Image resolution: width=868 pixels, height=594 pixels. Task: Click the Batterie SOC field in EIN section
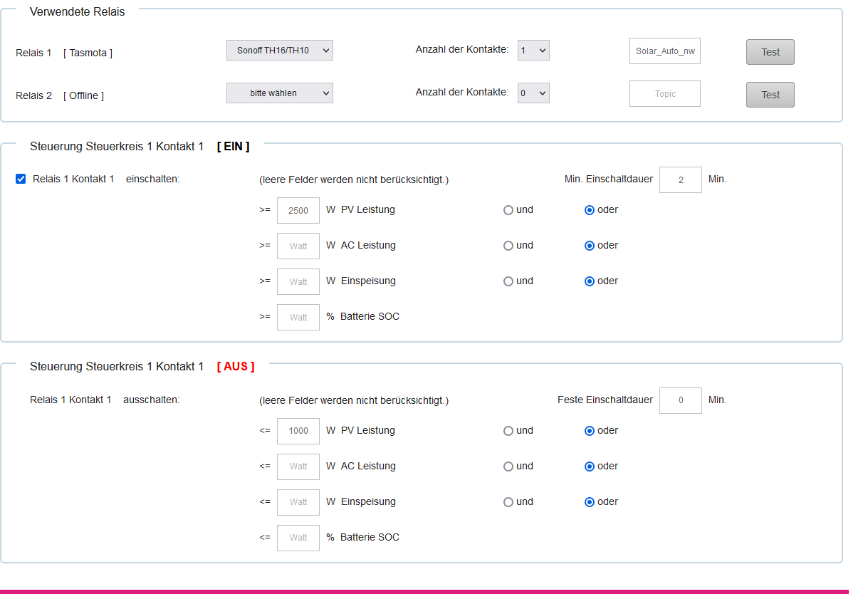(298, 318)
